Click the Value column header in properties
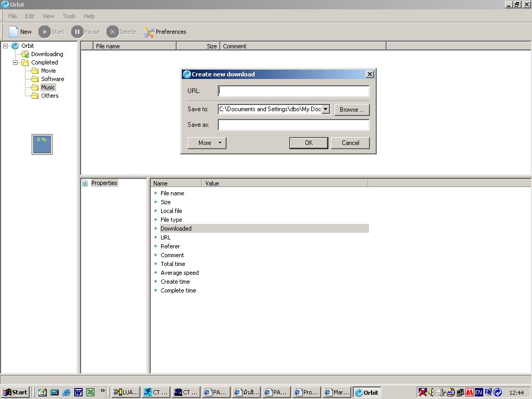532x399 pixels. (x=285, y=183)
